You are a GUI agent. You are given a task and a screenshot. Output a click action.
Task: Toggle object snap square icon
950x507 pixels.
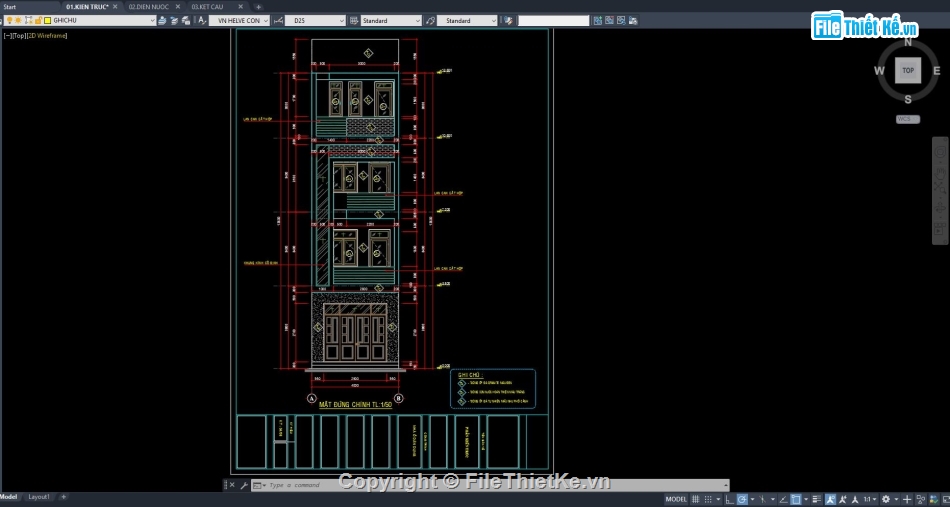click(796, 499)
